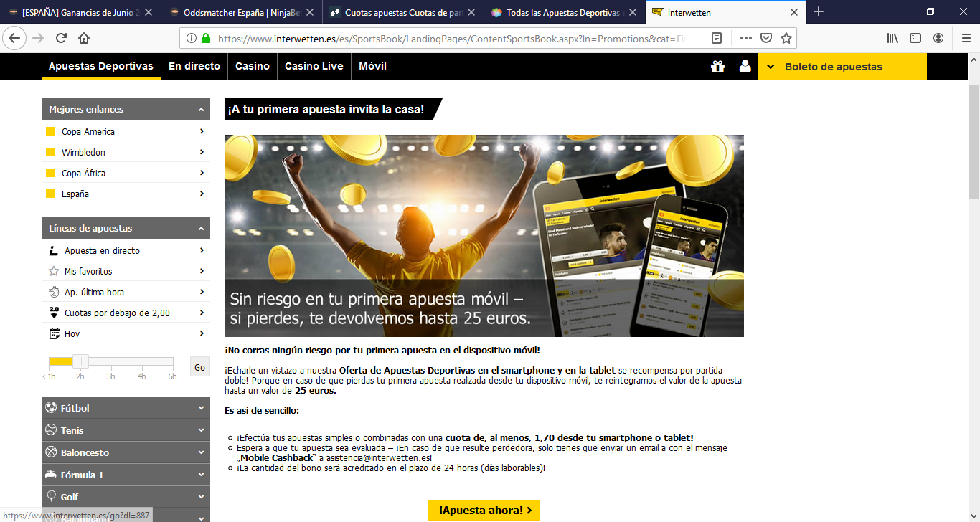
Task: Open the Copa America link
Action: (x=88, y=132)
